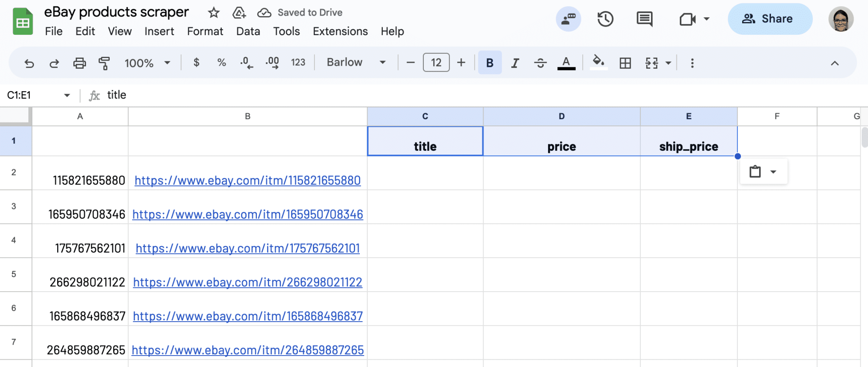
Task: Open the text color picker
Action: click(566, 63)
